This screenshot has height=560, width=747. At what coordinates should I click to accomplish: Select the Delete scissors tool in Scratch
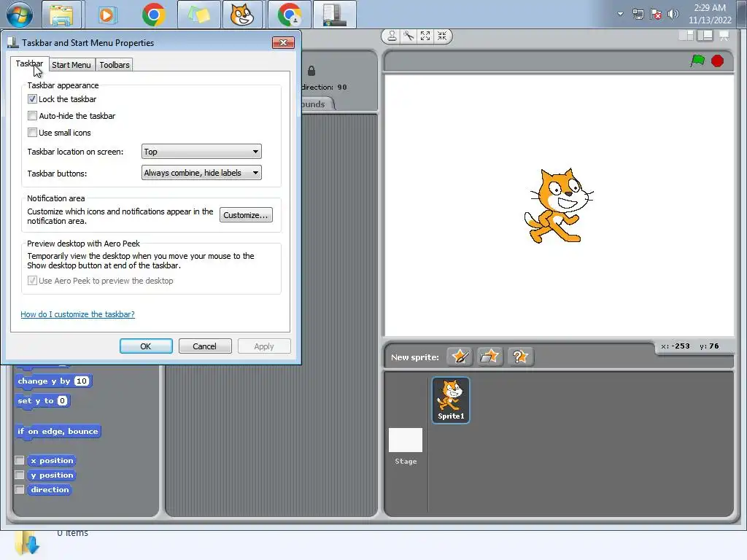(x=409, y=36)
